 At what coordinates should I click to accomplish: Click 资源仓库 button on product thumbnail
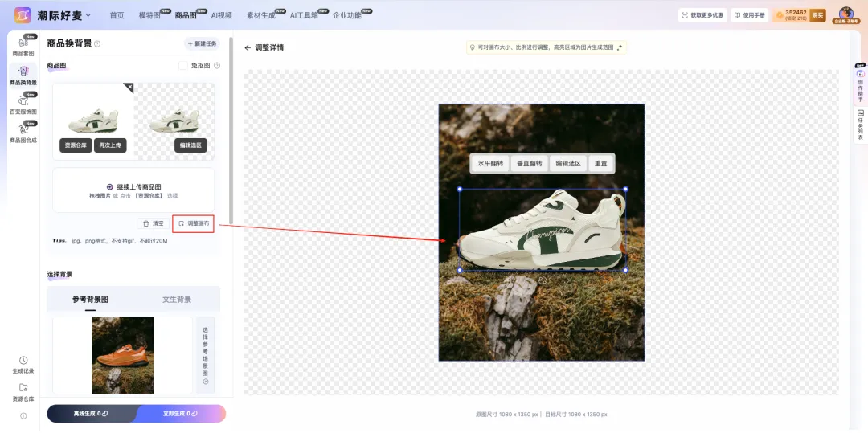[x=76, y=145]
